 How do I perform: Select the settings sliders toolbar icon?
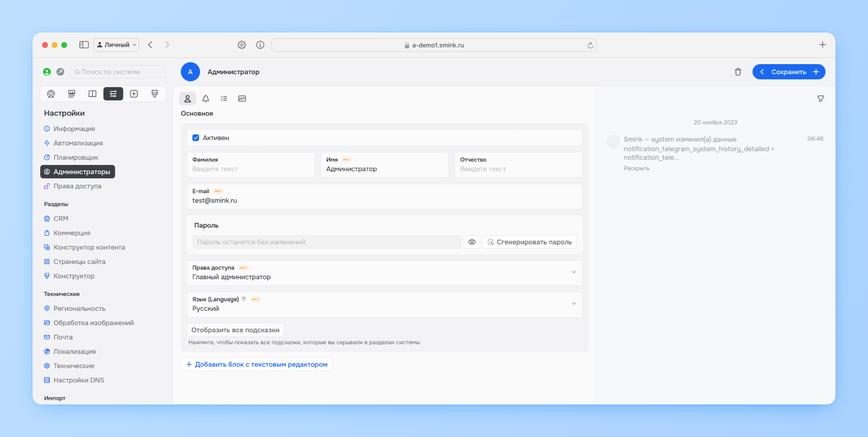click(113, 94)
